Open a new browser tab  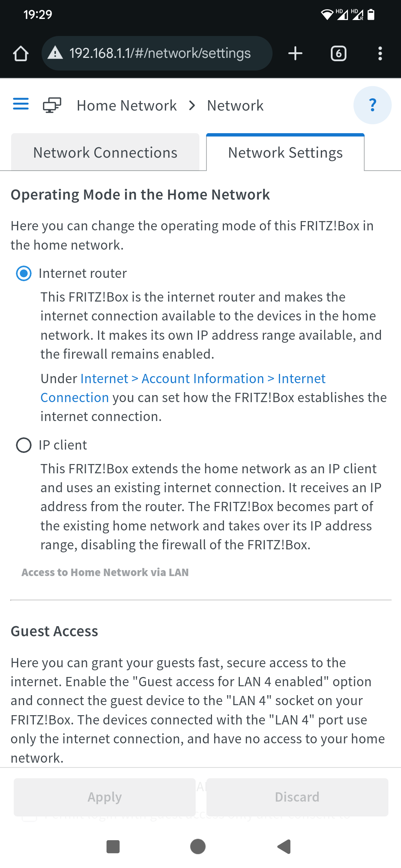[295, 53]
